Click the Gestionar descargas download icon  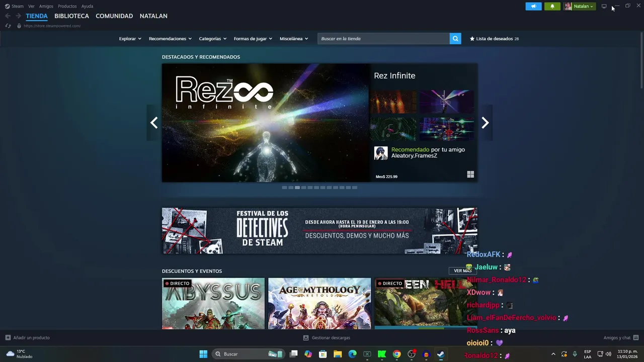coord(306,338)
